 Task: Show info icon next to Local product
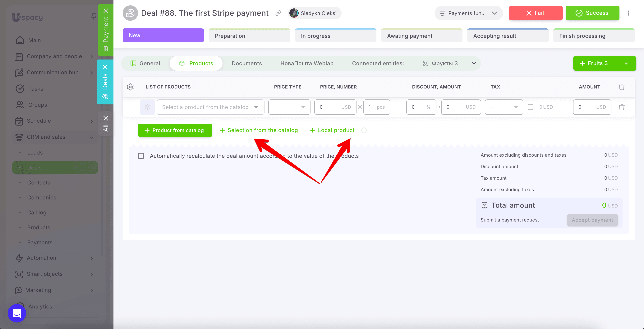coord(364,131)
